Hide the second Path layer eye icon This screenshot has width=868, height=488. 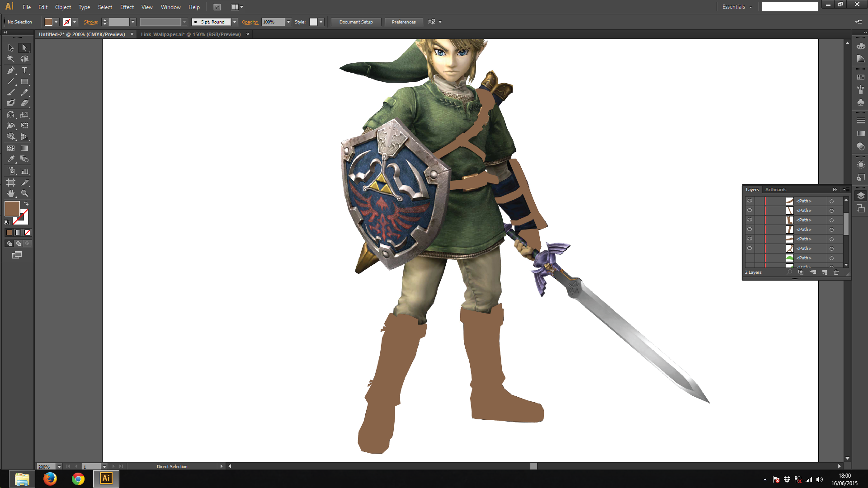(x=750, y=210)
